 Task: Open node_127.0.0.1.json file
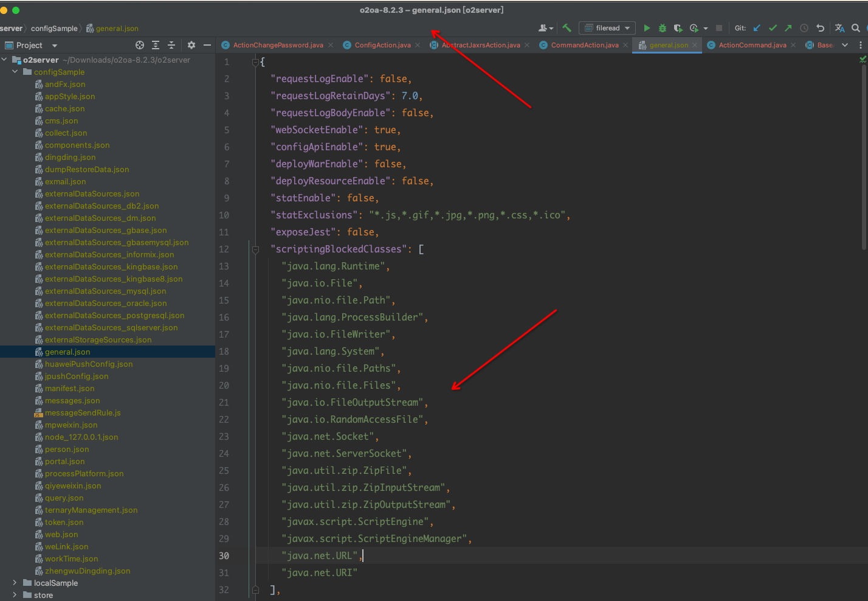coord(81,437)
